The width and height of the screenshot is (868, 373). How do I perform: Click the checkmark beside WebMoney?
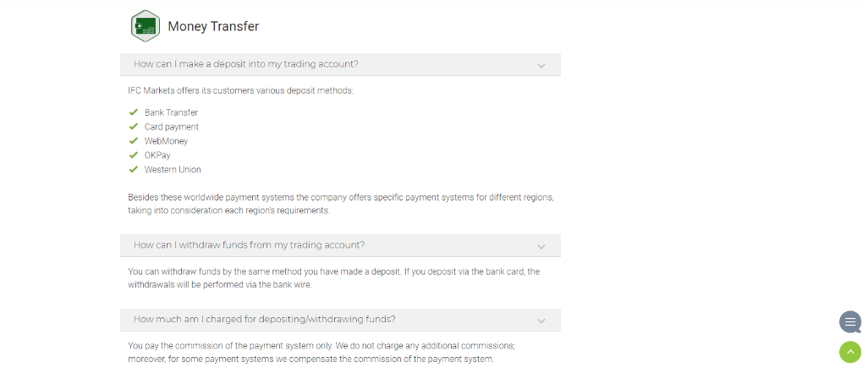tap(133, 141)
